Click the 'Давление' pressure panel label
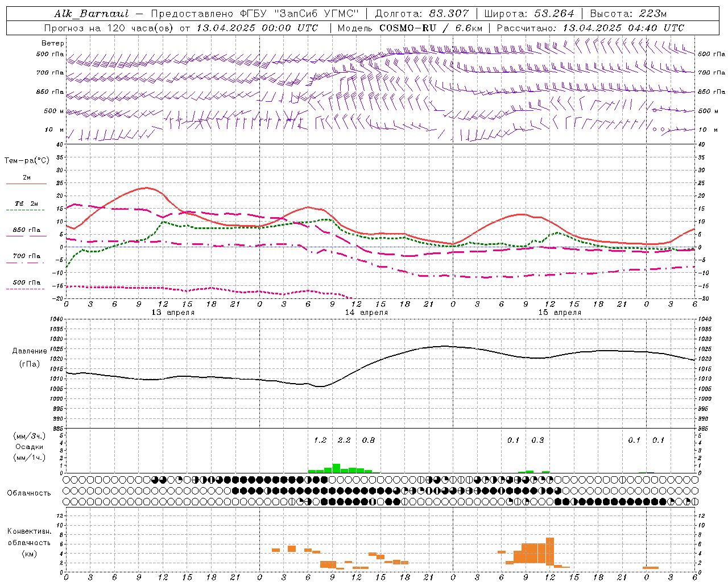 click(30, 351)
